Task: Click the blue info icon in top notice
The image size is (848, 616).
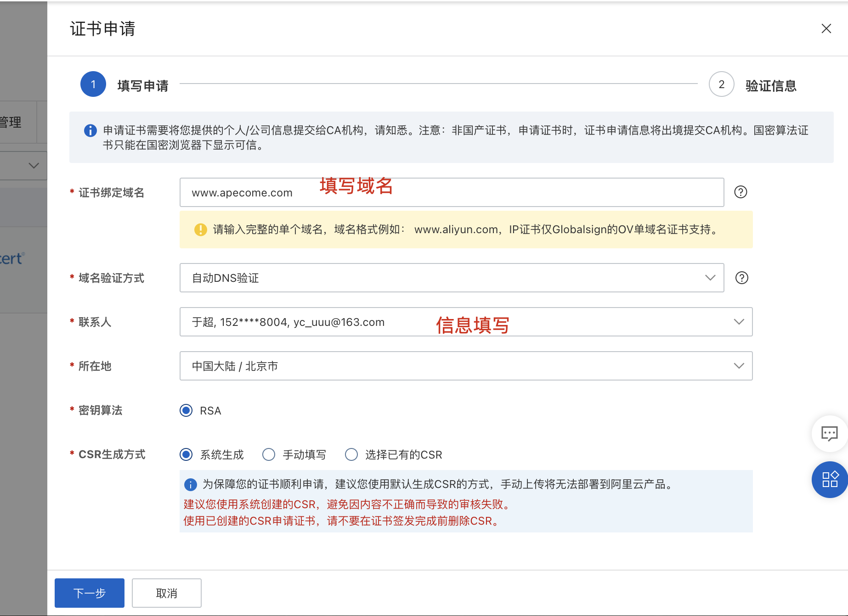Action: click(90, 131)
